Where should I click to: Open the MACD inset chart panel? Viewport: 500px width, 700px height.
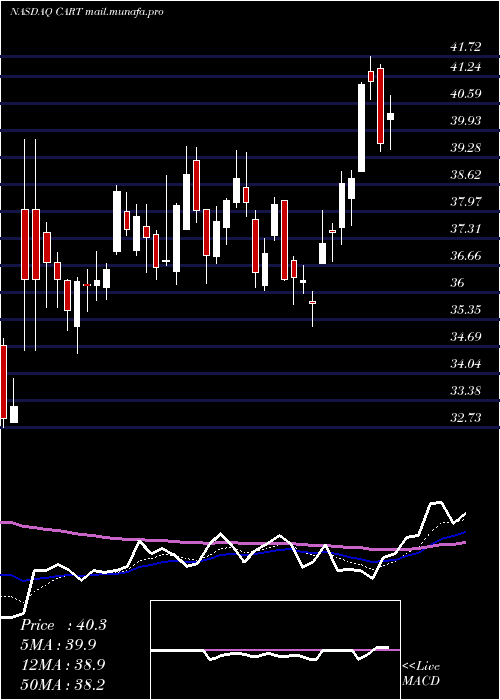(x=275, y=650)
